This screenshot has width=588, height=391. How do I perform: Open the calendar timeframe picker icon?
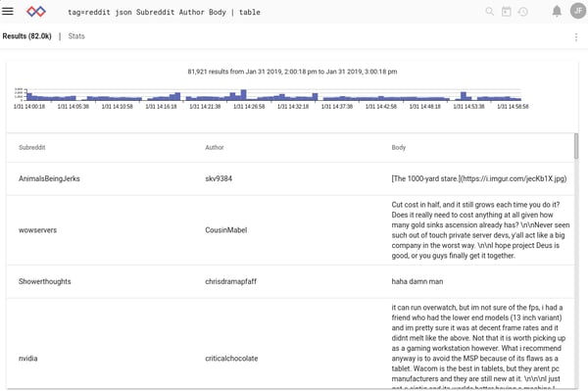(507, 12)
